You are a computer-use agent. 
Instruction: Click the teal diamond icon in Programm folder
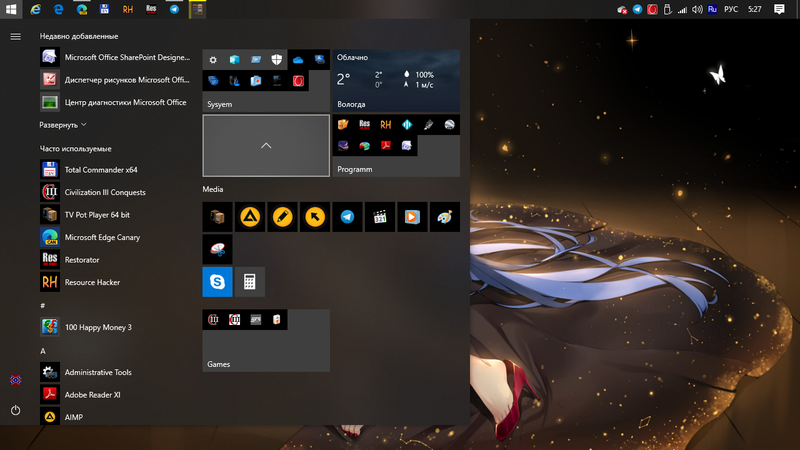tap(407, 124)
